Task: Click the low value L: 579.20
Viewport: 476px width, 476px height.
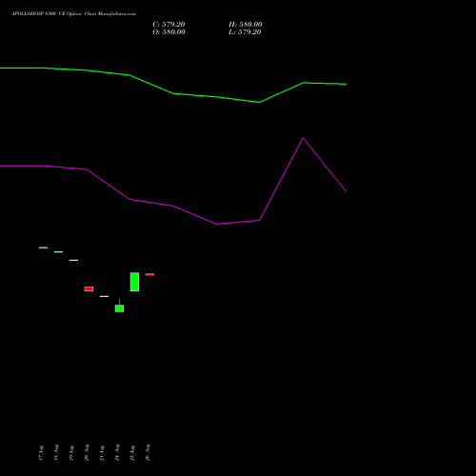Action: click(x=245, y=32)
